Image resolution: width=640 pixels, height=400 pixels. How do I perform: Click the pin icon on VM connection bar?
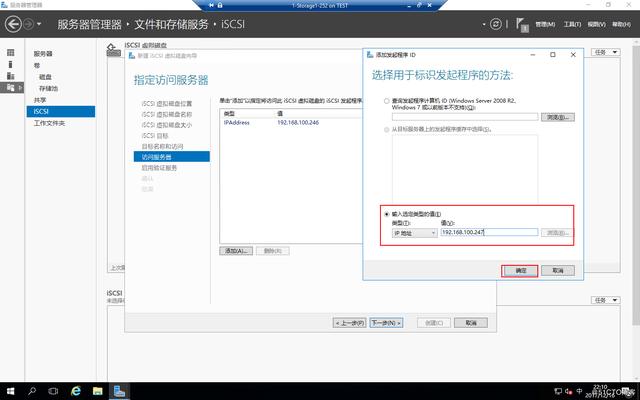(x=211, y=5)
